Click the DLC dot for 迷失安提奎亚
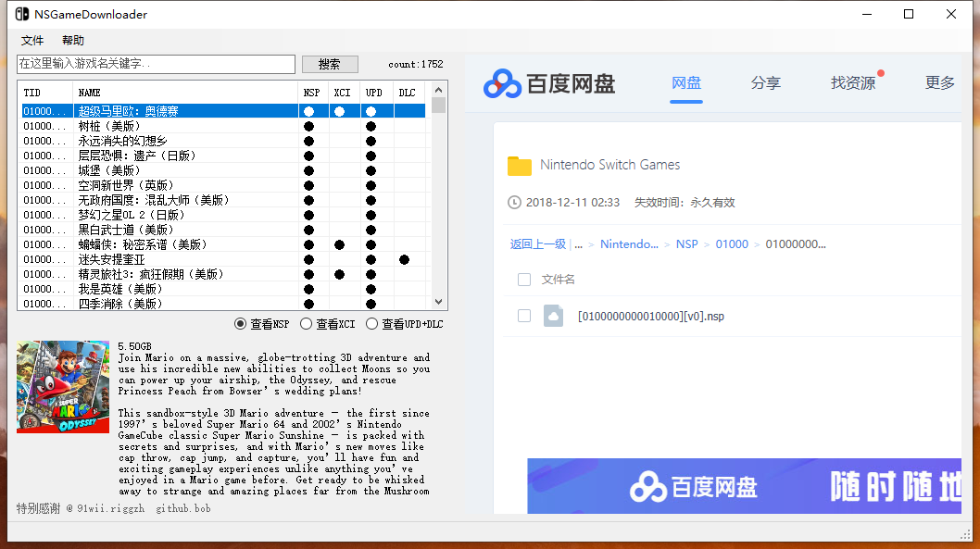980x549 pixels. tap(405, 260)
